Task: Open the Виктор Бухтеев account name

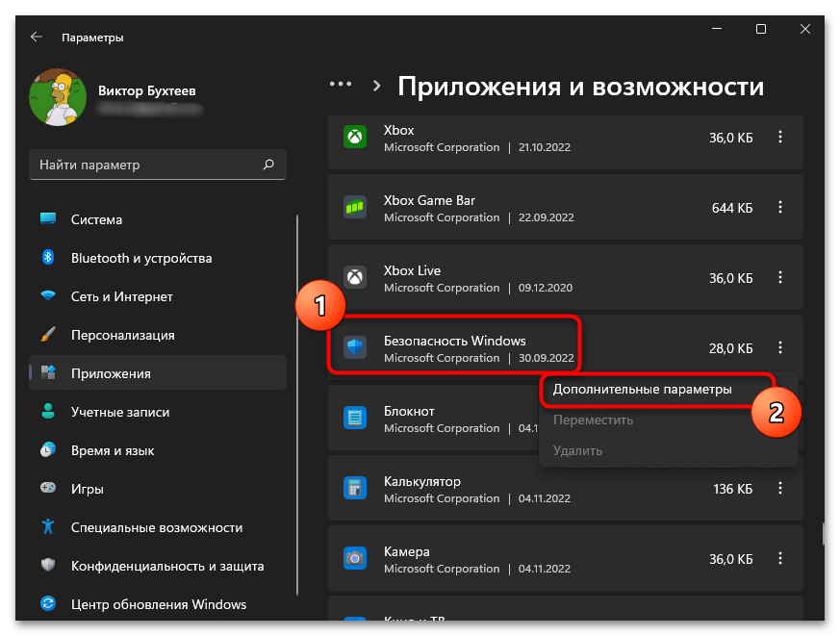Action: pos(147,90)
